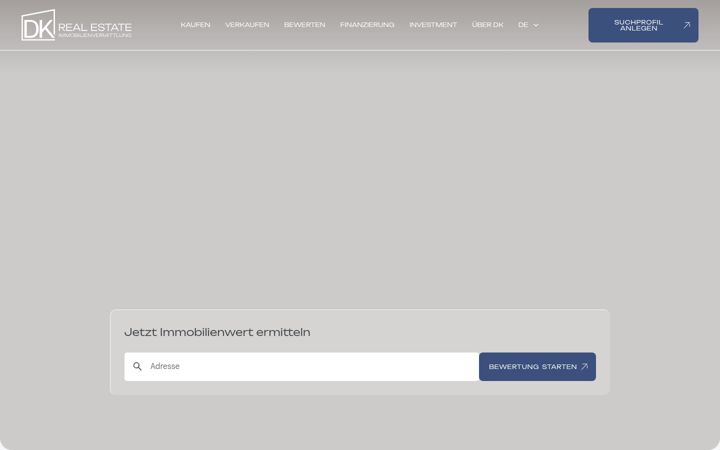The height and width of the screenshot is (450, 720).
Task: Click the DK box emblem in the logo
Action: pos(38,25)
